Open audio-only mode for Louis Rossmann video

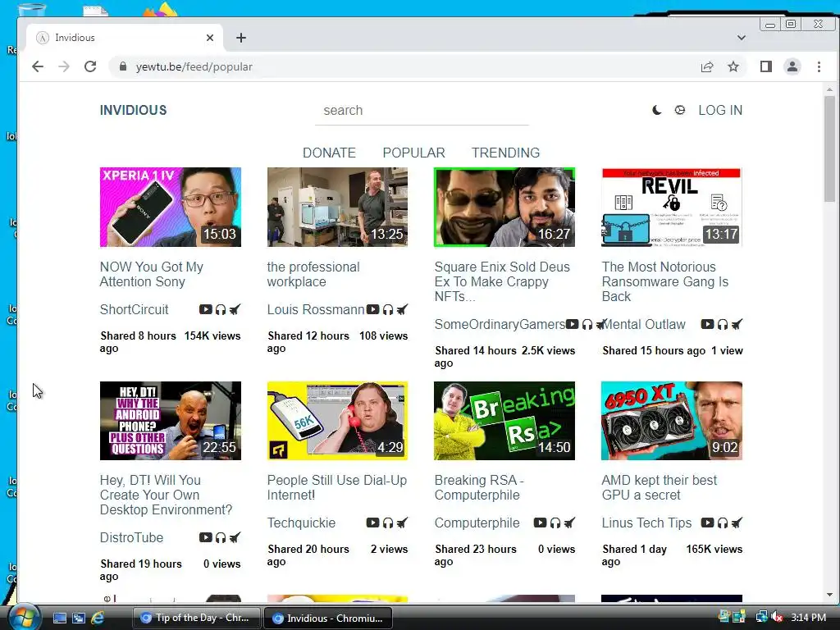click(388, 309)
